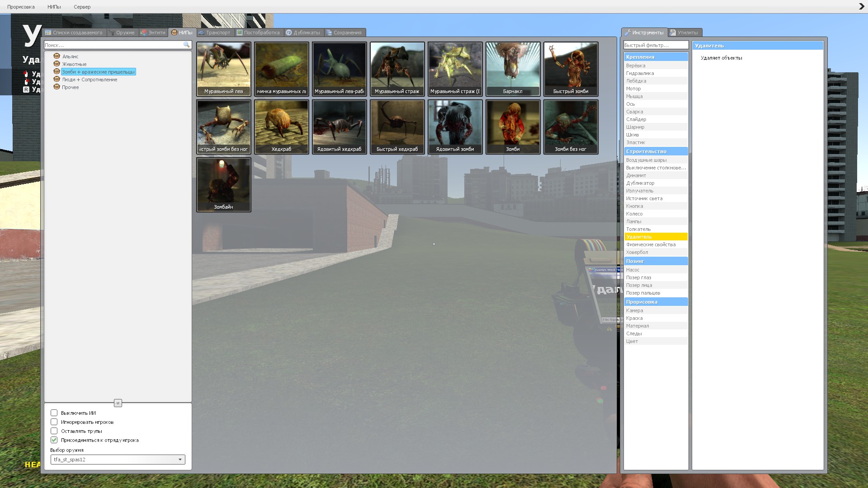Click the Быстрый зомби NPC icon

point(571,69)
